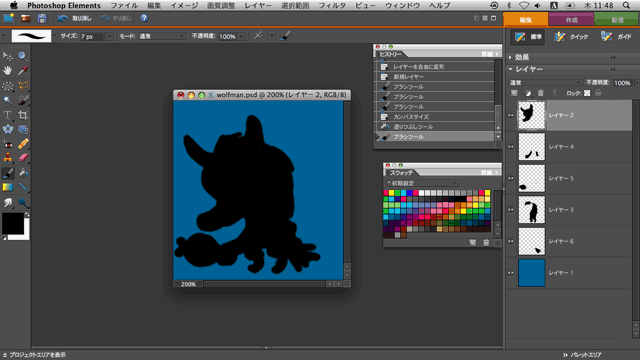
Task: Open the フィルタ menu
Action: (x=332, y=6)
